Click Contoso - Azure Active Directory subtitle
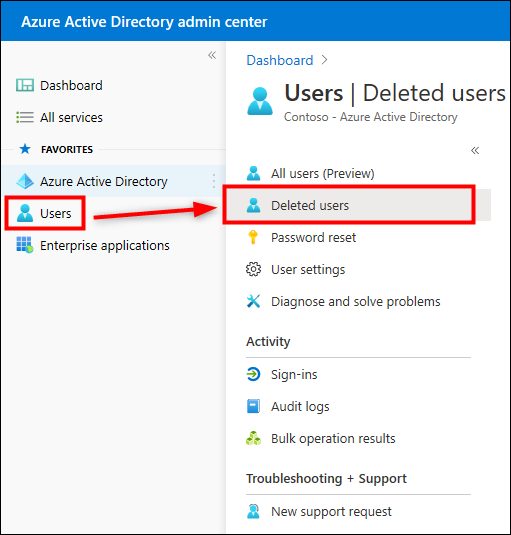The height and width of the screenshot is (535, 511). coord(371,117)
